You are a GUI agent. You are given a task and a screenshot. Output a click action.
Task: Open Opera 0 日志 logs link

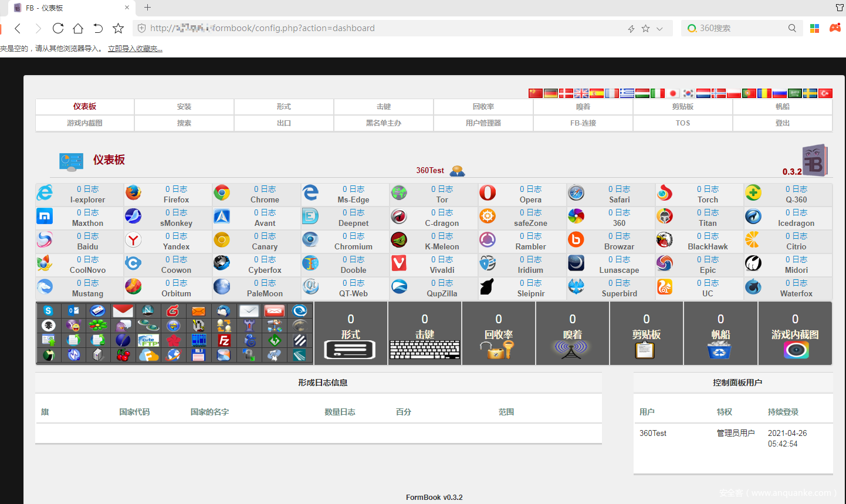(x=530, y=189)
